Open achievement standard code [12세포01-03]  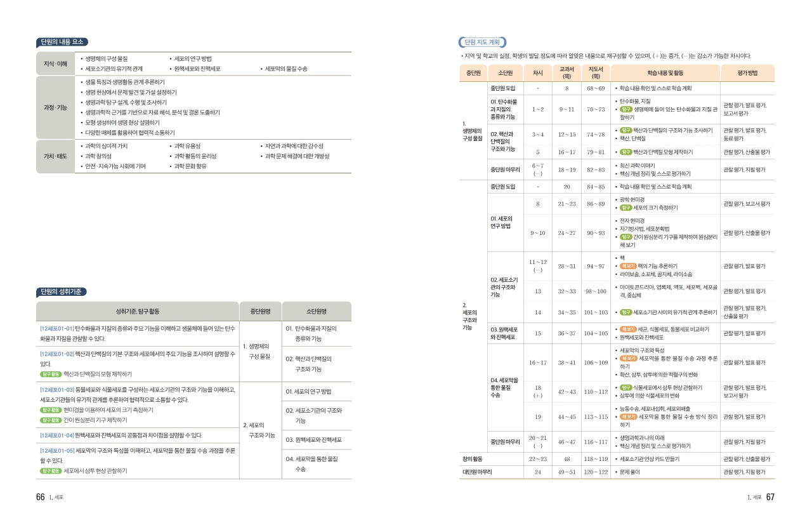coord(57,389)
